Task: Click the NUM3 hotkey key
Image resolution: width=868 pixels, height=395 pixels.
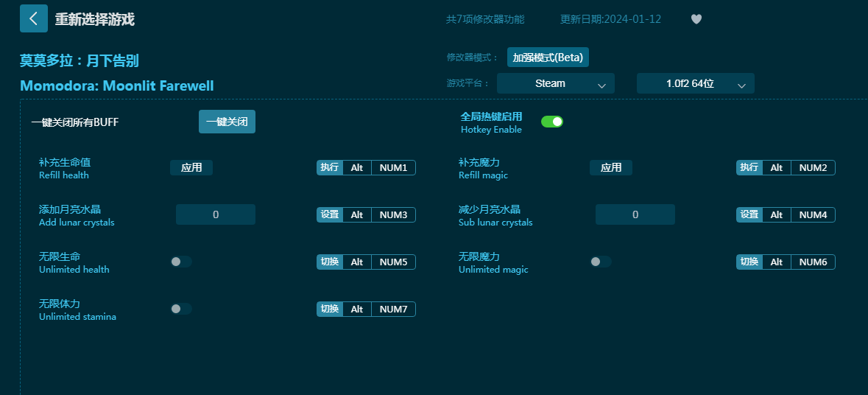Action: [x=394, y=214]
